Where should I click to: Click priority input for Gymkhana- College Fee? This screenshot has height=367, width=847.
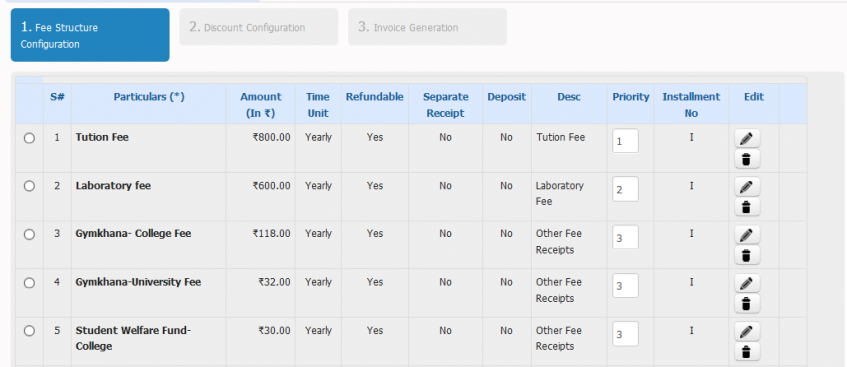(x=626, y=237)
